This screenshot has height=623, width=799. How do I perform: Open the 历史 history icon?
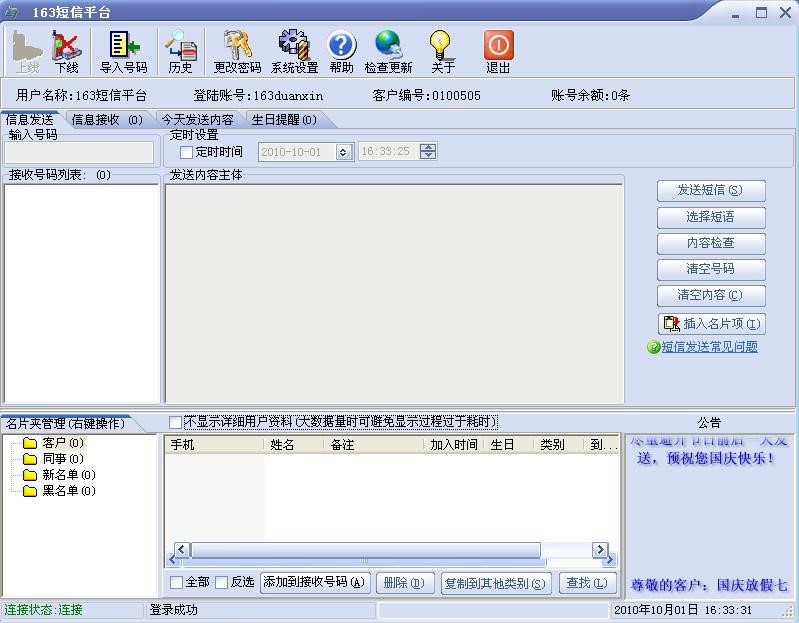pos(180,52)
